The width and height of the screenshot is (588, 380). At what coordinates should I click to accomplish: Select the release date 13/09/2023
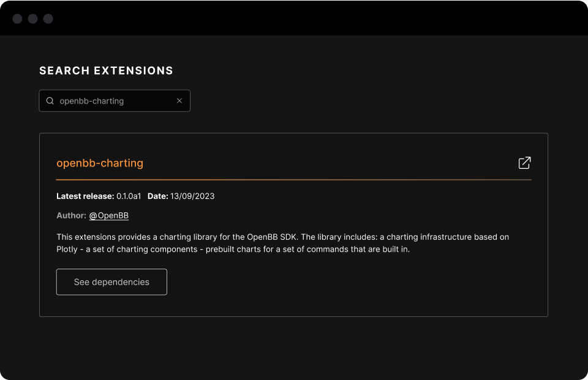[192, 196]
